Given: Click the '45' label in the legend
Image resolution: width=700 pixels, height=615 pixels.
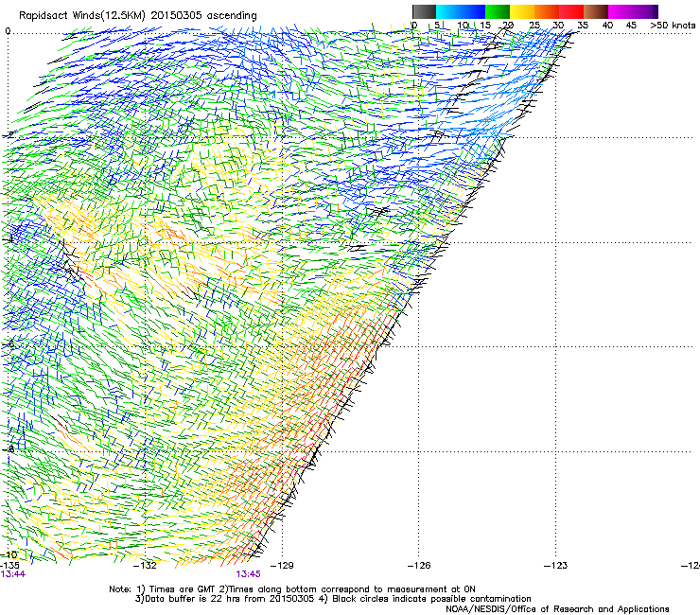Looking at the screenshot, I should click(x=631, y=26).
